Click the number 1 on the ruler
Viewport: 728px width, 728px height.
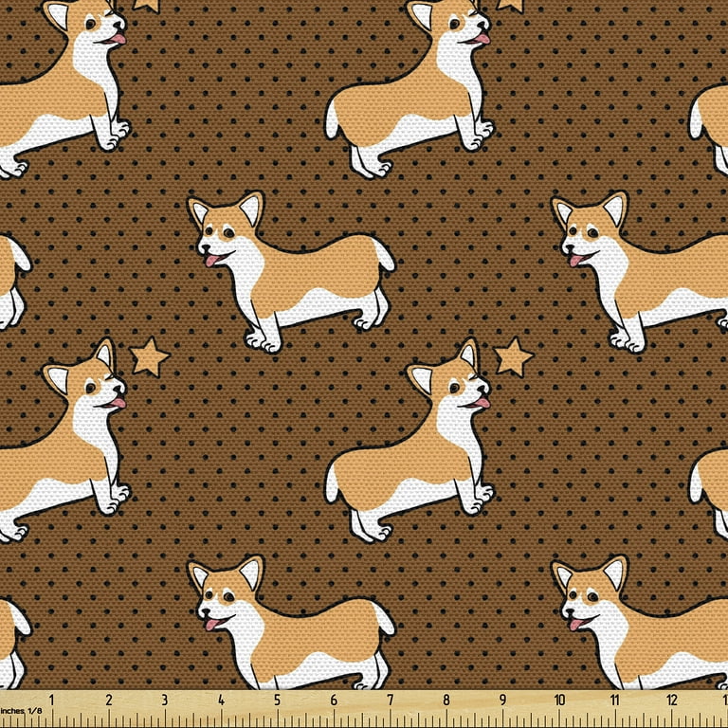(52, 701)
